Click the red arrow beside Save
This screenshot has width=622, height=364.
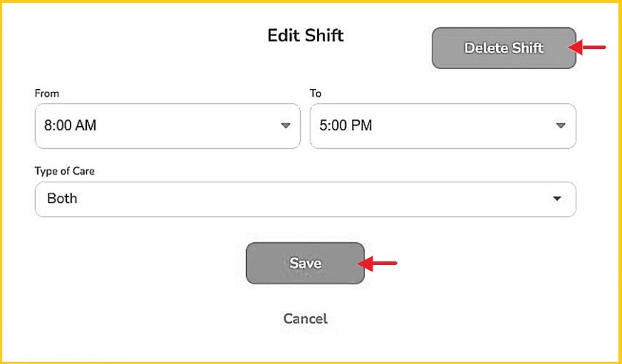click(x=378, y=264)
